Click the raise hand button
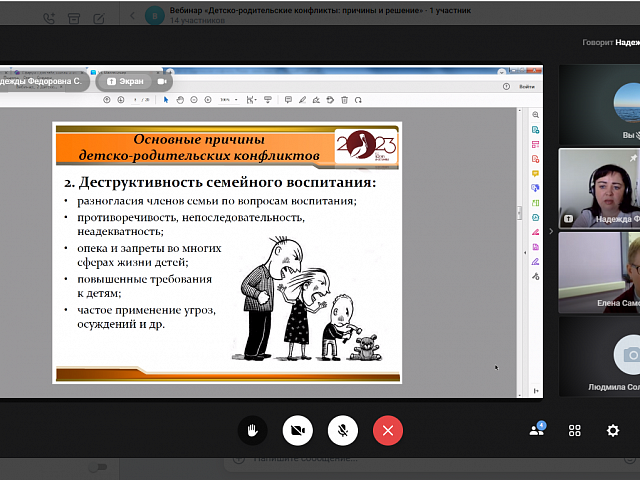This screenshot has height=480, width=640. 252,430
